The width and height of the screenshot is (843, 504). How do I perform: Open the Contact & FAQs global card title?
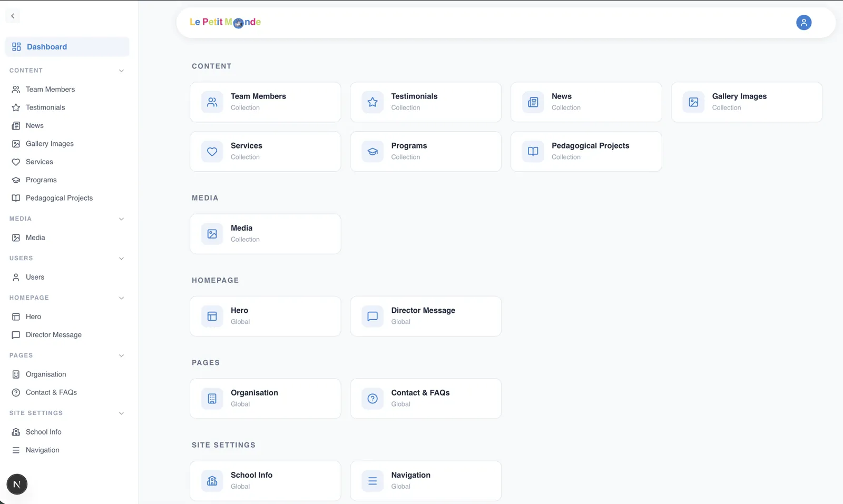coord(420,393)
